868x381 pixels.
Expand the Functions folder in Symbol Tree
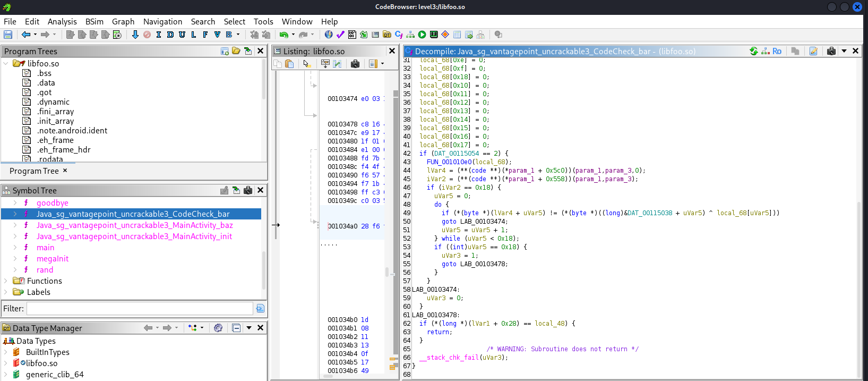point(6,281)
